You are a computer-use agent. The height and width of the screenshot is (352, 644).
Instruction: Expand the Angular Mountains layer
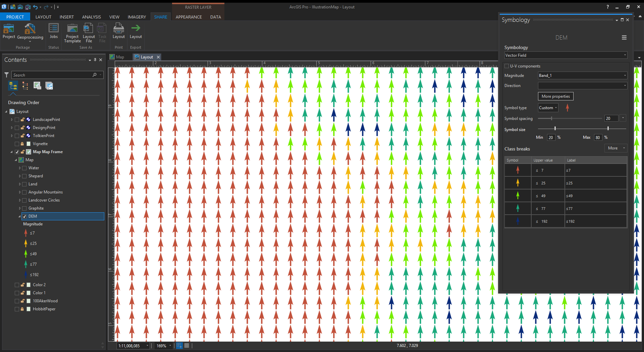[20, 192]
